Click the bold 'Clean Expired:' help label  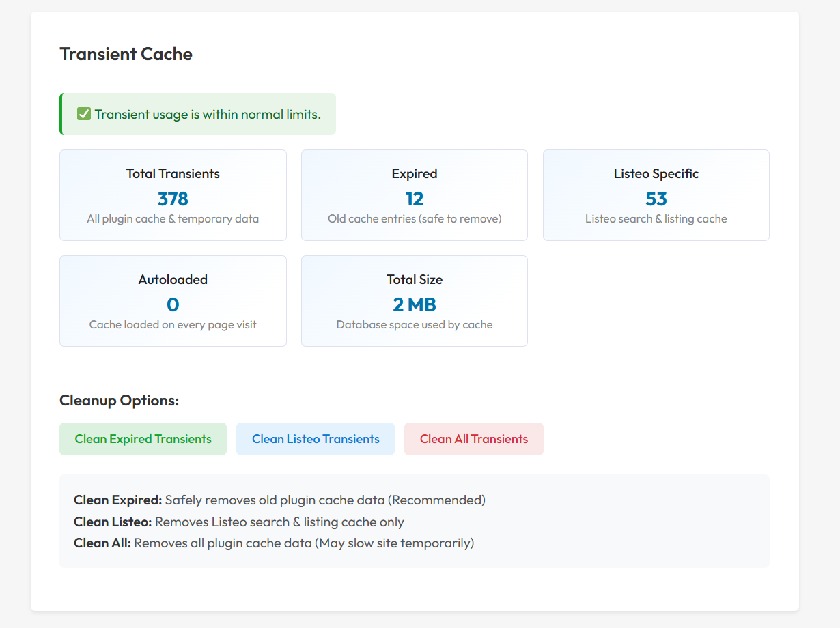[x=118, y=500]
